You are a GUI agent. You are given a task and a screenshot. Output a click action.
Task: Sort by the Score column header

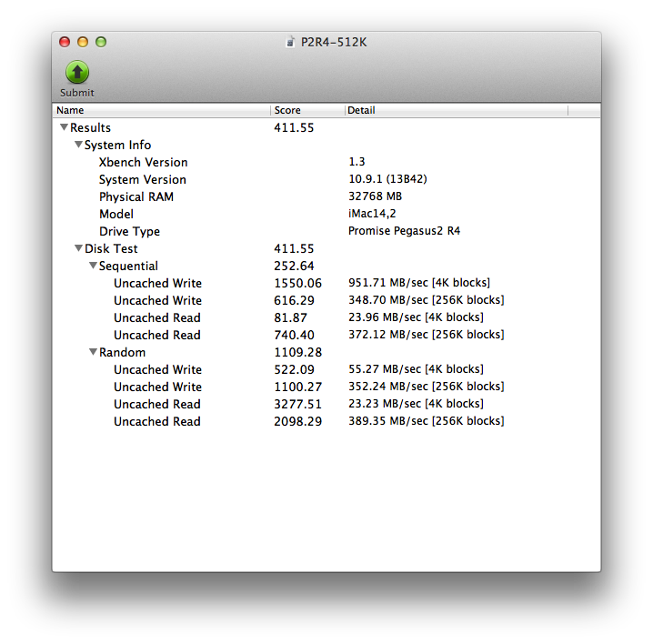point(307,110)
